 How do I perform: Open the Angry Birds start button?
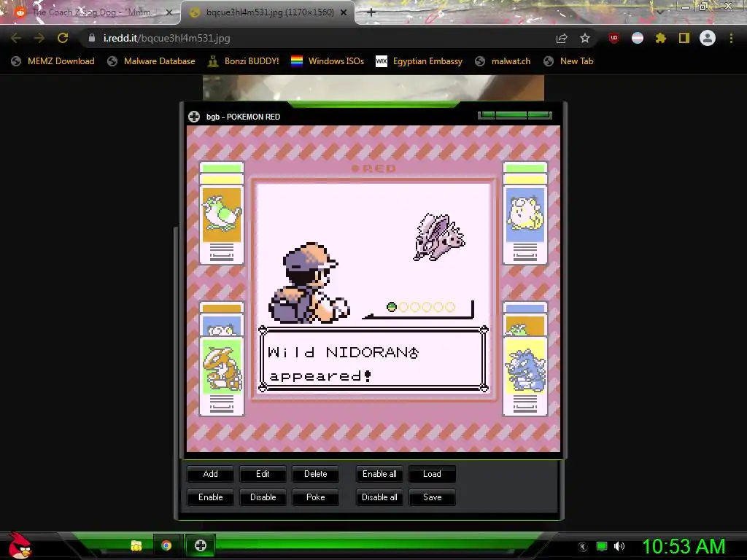(20, 545)
